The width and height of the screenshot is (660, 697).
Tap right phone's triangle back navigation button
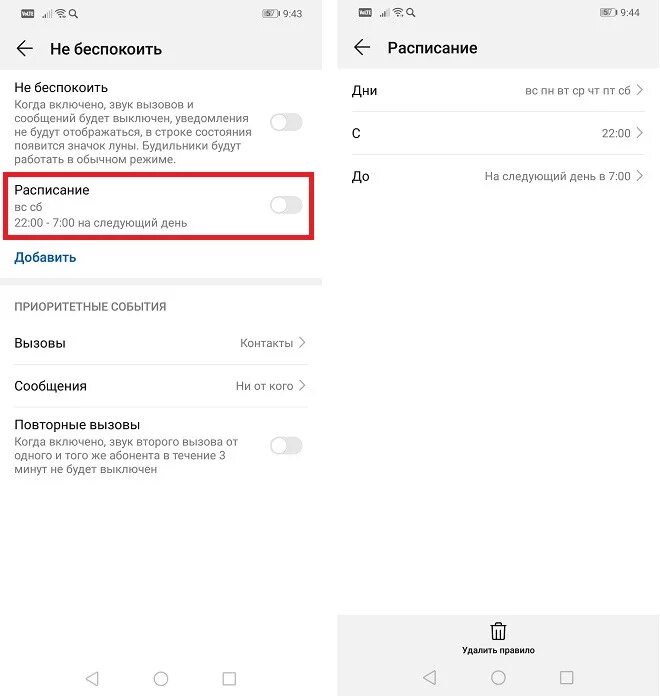click(x=429, y=677)
